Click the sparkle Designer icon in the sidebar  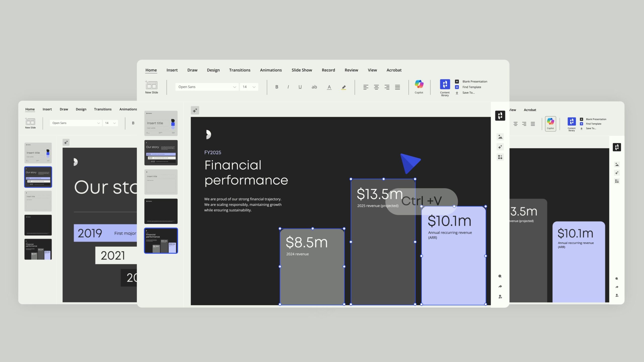click(500, 147)
